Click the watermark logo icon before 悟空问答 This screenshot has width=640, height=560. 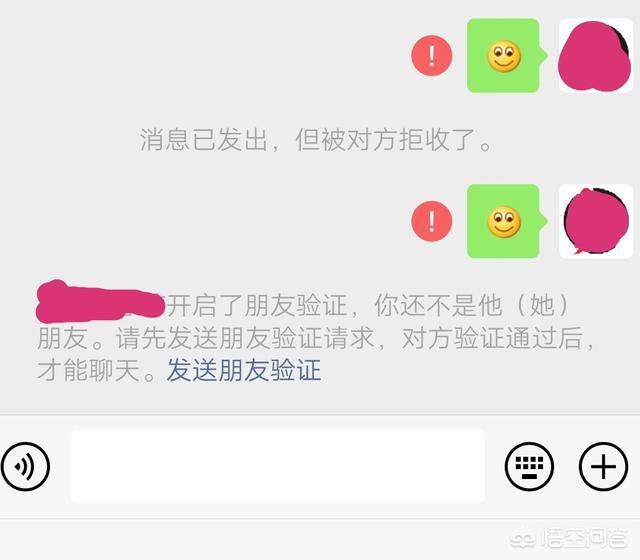(x=524, y=539)
